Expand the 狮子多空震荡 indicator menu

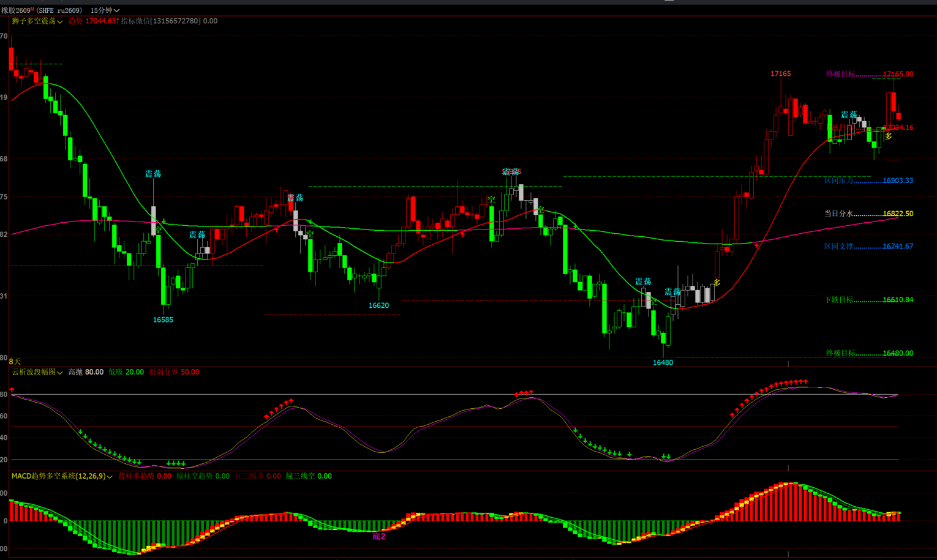(37, 21)
